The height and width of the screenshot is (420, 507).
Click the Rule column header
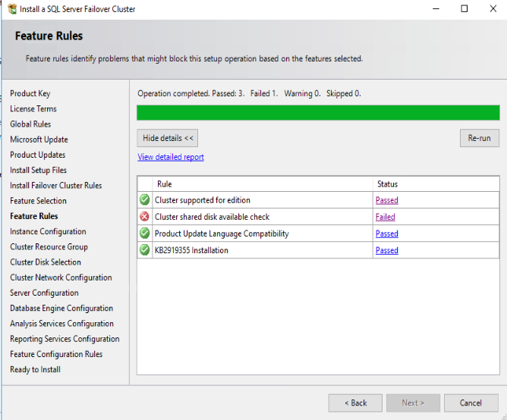(263, 184)
